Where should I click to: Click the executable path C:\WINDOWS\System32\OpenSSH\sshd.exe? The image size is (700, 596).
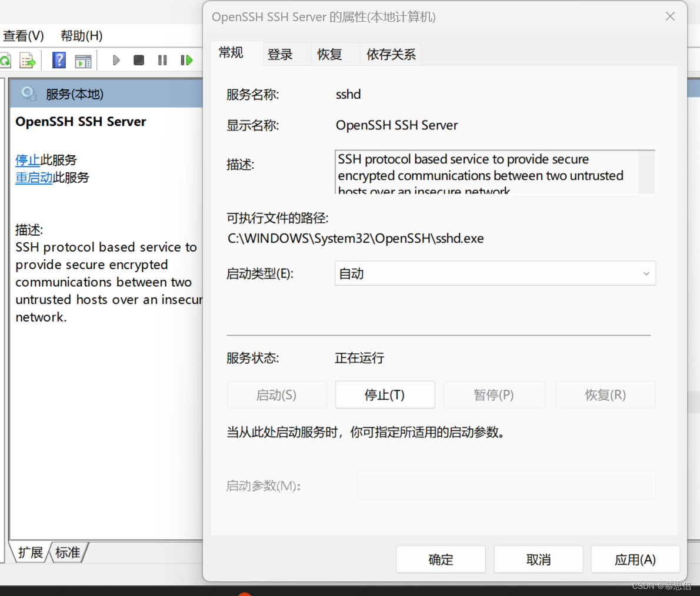(355, 238)
